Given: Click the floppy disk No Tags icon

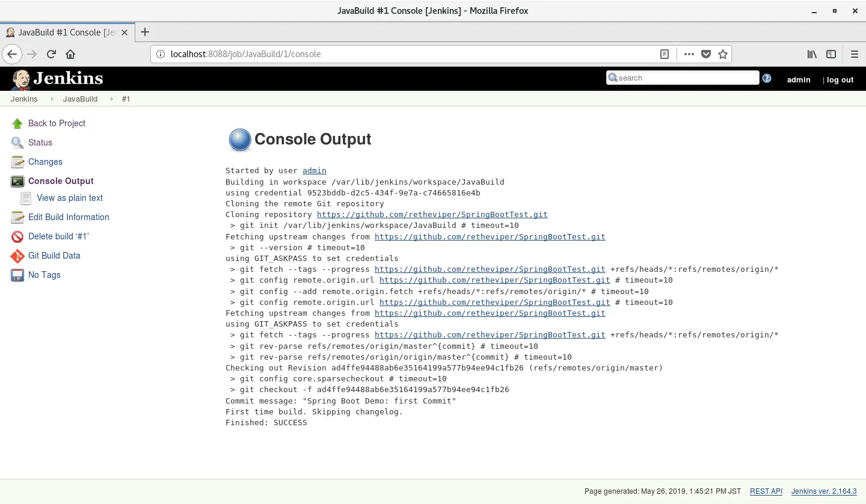Looking at the screenshot, I should (17, 275).
